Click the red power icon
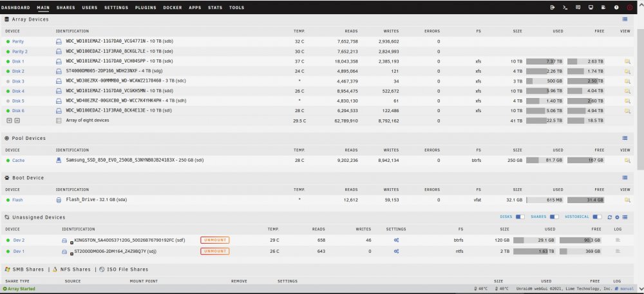644x294 pixels. pos(630,7)
